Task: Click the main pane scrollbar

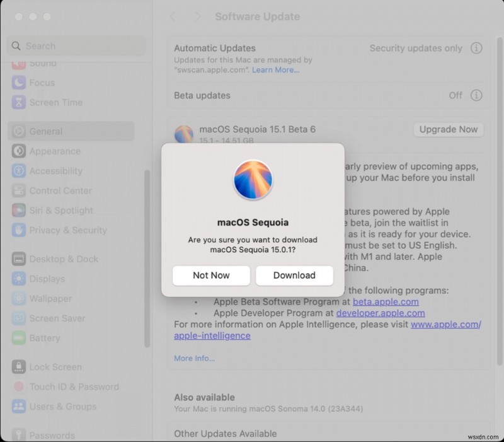Action: [500, 201]
